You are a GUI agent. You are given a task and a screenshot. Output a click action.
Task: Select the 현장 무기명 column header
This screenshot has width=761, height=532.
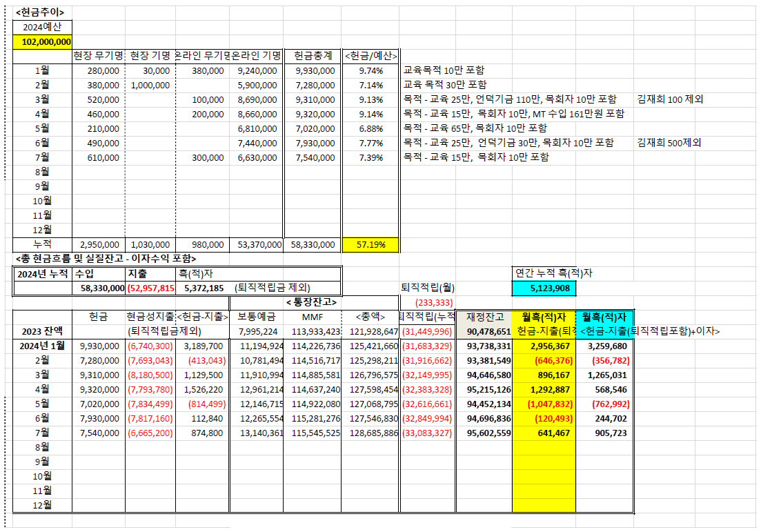(98, 56)
